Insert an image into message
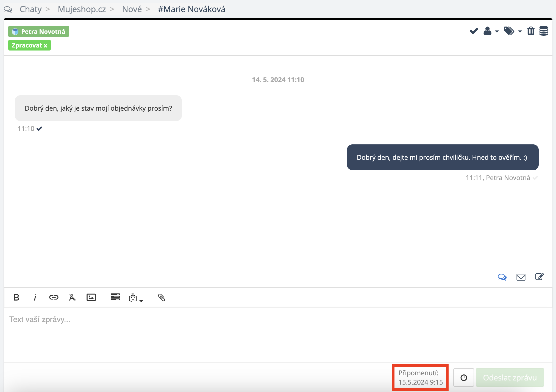The image size is (556, 392). (91, 297)
